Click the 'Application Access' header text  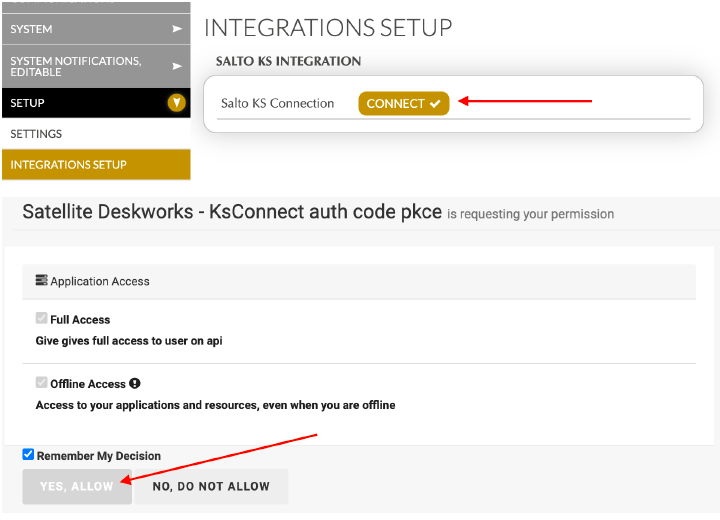pyautogui.click(x=100, y=281)
